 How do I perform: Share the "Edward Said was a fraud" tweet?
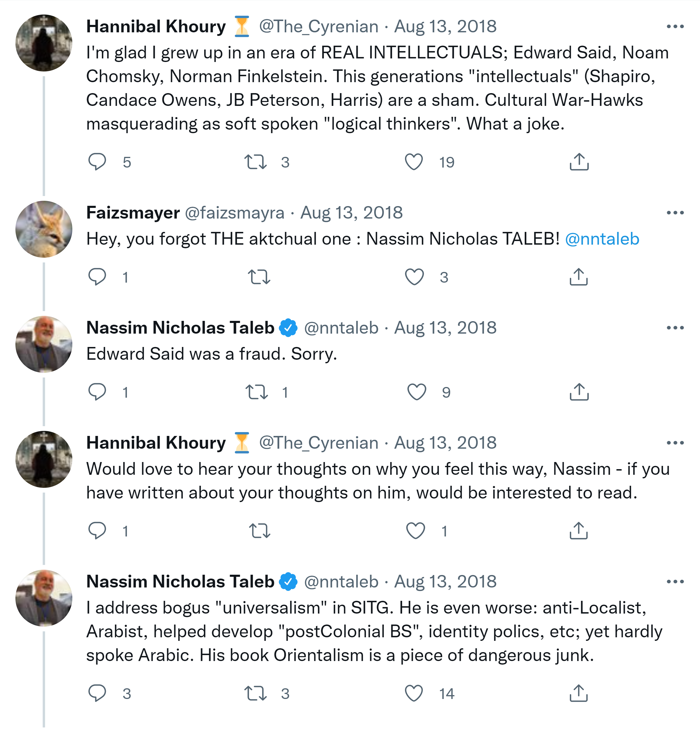pyautogui.click(x=579, y=392)
